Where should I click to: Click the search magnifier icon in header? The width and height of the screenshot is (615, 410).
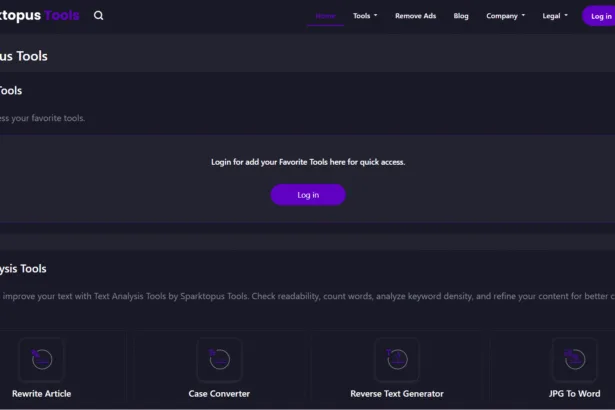(x=98, y=16)
